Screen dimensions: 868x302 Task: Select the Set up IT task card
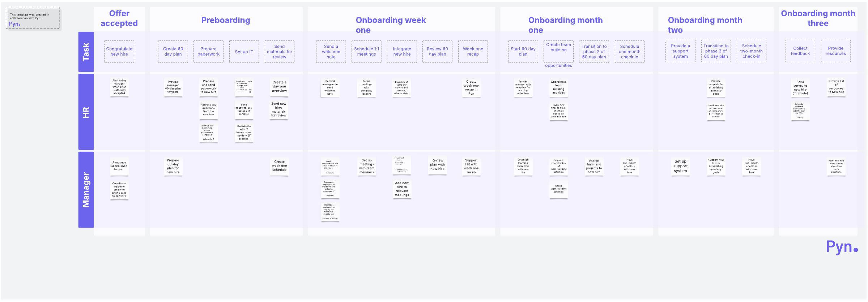coord(244,52)
